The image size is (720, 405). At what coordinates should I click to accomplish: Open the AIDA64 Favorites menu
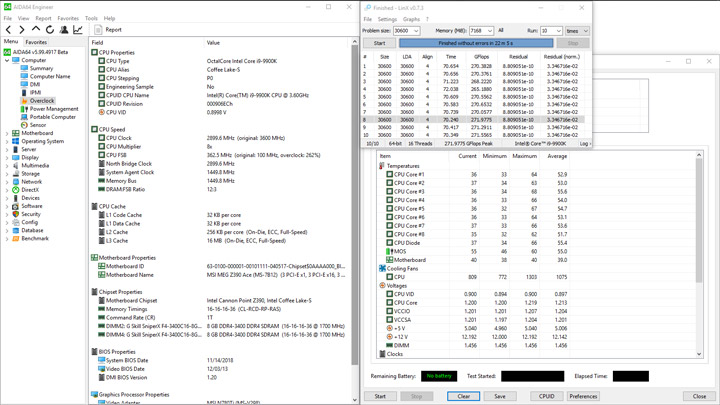point(68,18)
